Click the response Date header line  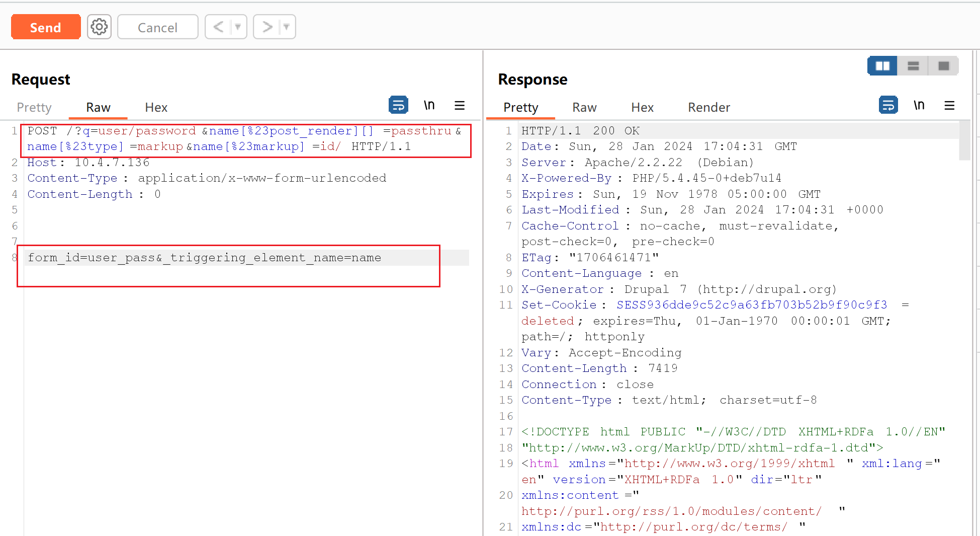click(x=659, y=146)
